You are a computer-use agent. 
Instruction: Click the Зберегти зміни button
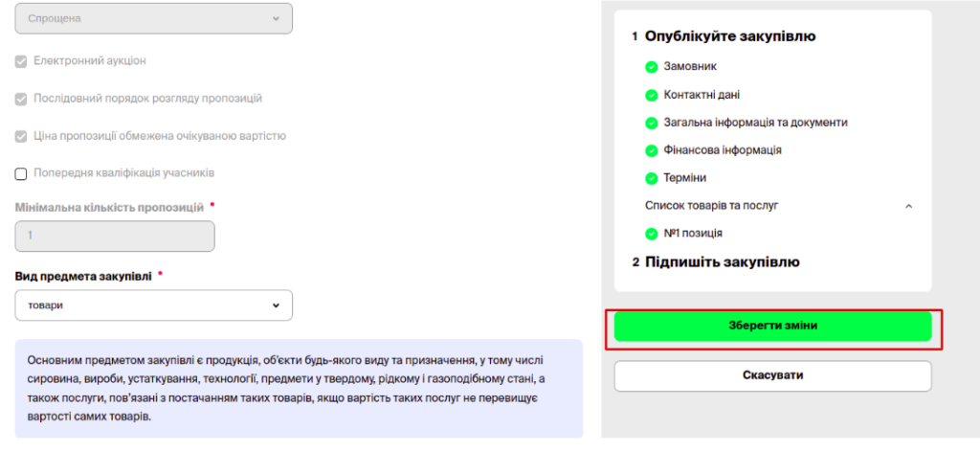click(772, 326)
